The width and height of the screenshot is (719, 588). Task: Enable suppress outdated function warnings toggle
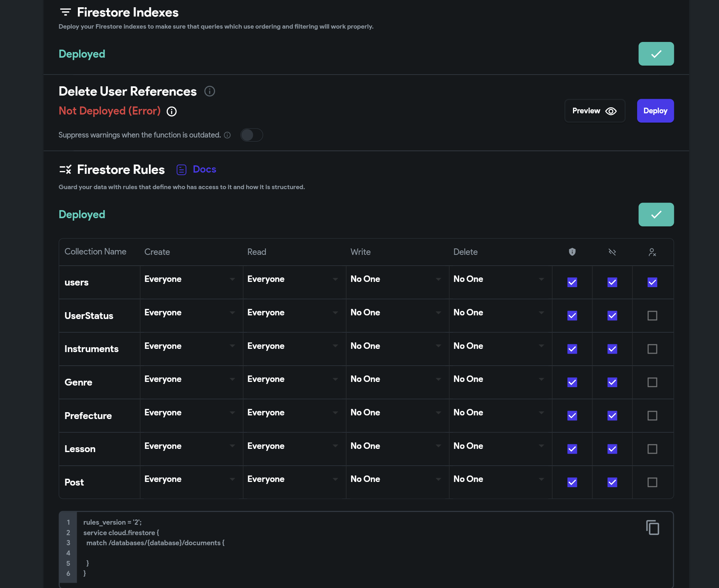coord(251,135)
